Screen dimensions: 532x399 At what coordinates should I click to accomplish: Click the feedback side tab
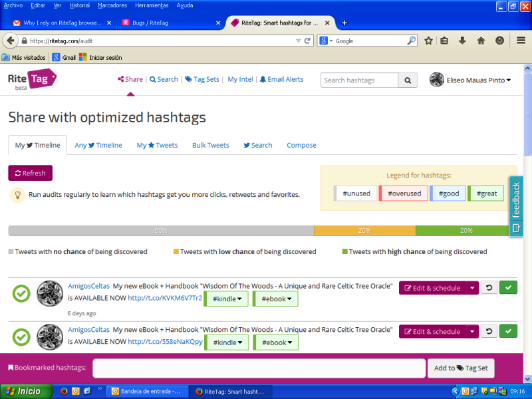516,206
